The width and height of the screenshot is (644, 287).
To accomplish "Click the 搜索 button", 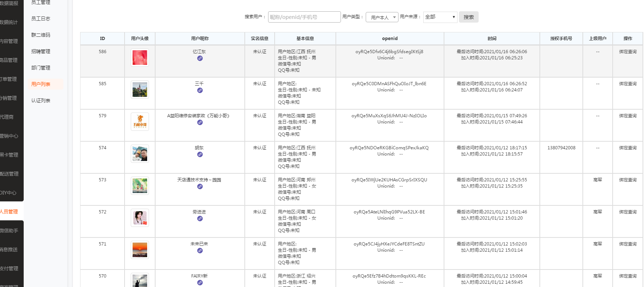I will click(468, 17).
